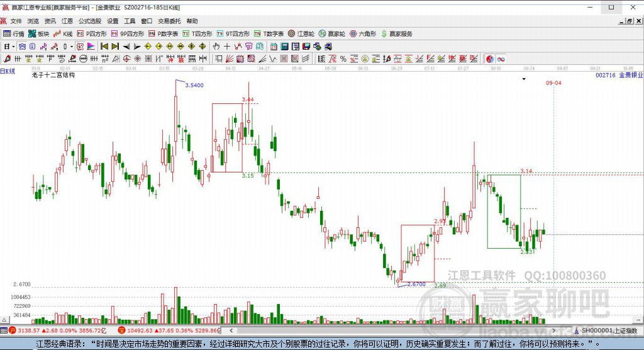Open the 工具 menu
Image resolution: width=644 pixels, height=350 pixels.
point(130,21)
